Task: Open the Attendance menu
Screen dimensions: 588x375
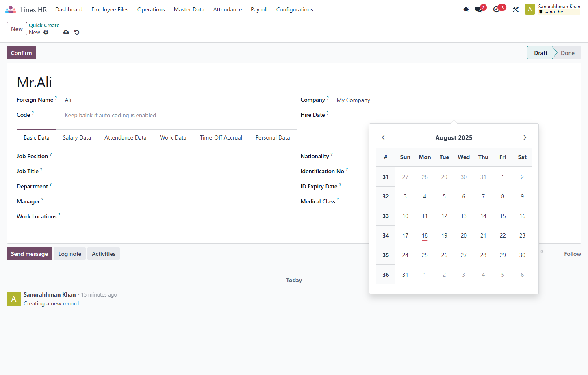Action: coord(228,9)
